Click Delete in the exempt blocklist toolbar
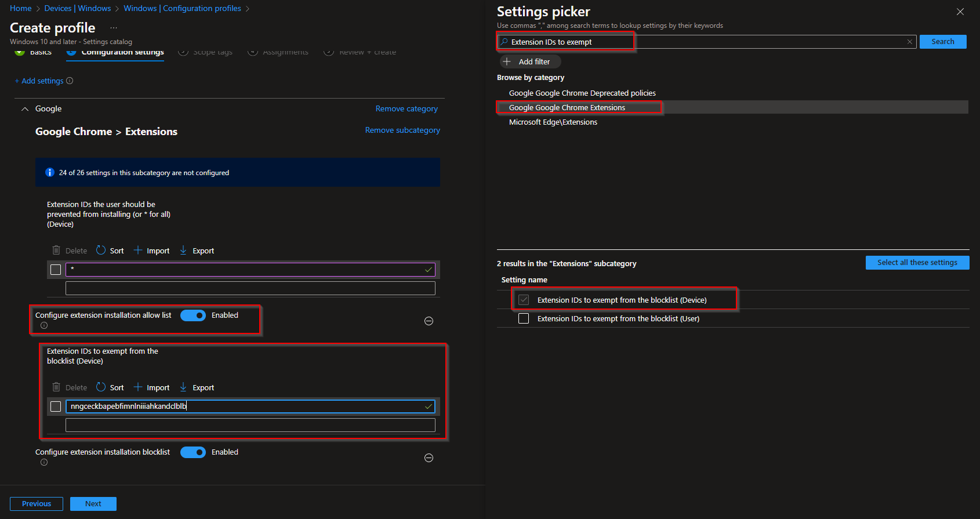 click(70, 387)
